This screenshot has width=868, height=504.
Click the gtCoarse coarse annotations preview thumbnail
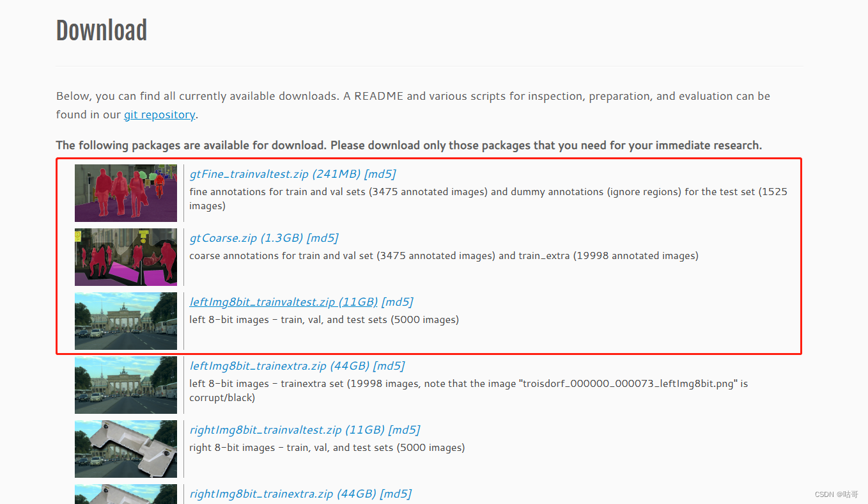coord(125,256)
